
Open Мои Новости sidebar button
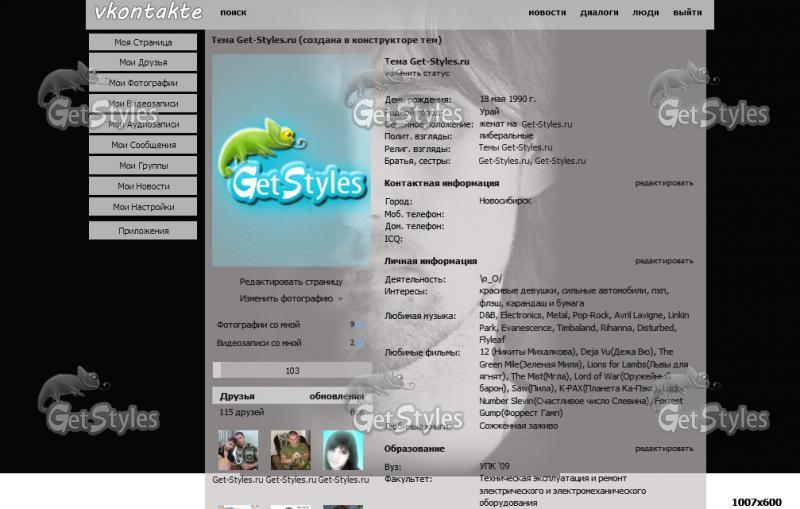point(143,186)
